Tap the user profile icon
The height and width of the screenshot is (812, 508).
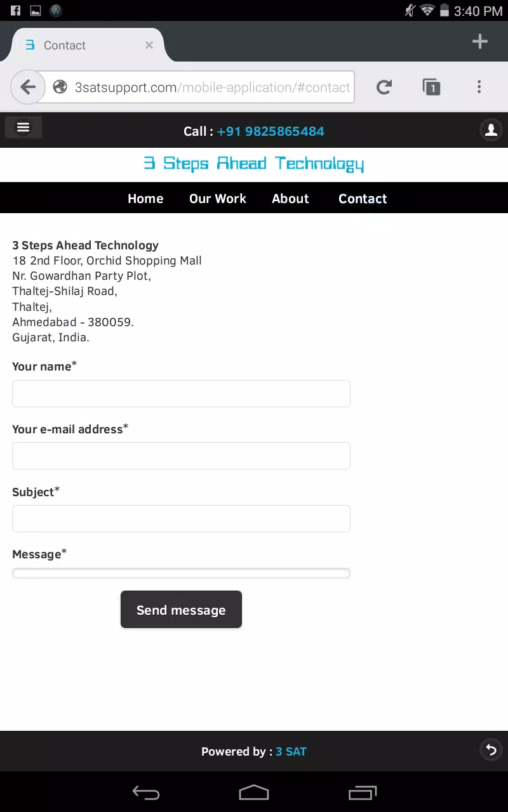491,130
